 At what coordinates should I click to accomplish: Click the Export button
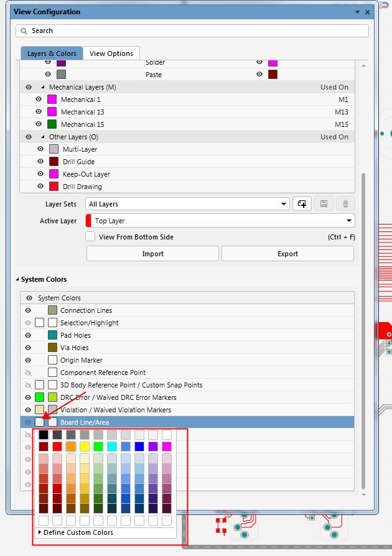pyautogui.click(x=287, y=254)
